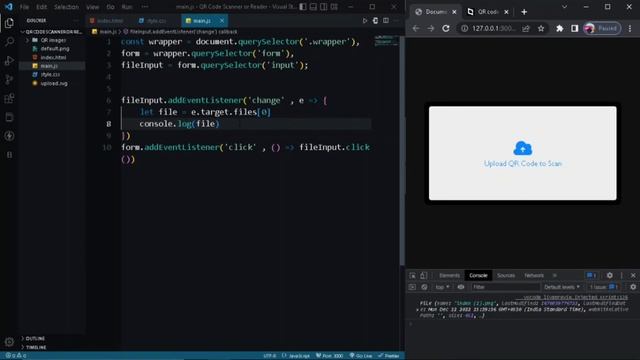The image size is (640, 360).
Task: Open Chrome three-dot menu
Action: (x=630, y=28)
